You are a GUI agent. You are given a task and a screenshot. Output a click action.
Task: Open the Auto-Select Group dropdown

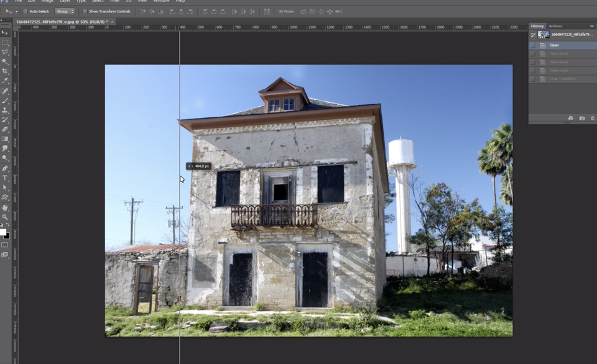[x=65, y=11]
